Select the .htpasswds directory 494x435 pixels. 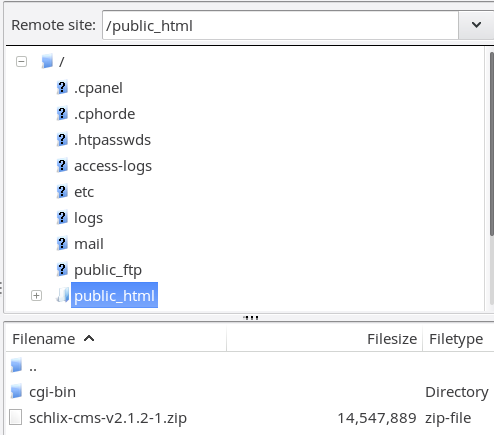pos(112,140)
